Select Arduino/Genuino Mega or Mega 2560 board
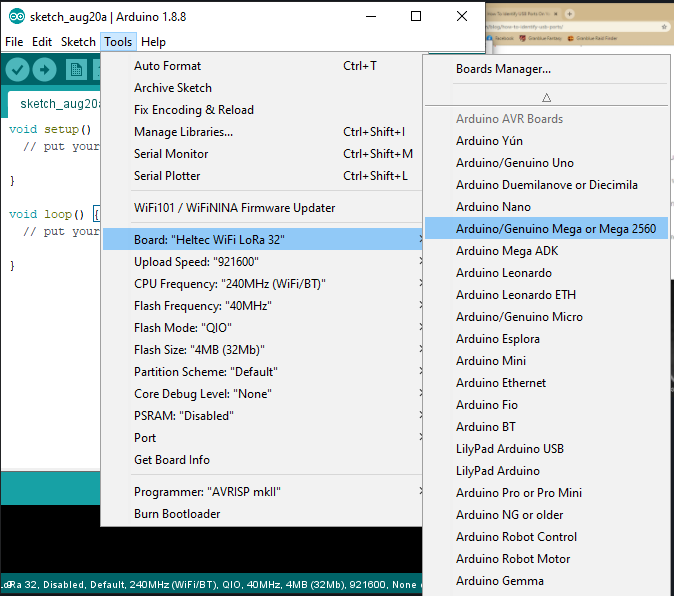The height and width of the screenshot is (596, 674). point(555,229)
